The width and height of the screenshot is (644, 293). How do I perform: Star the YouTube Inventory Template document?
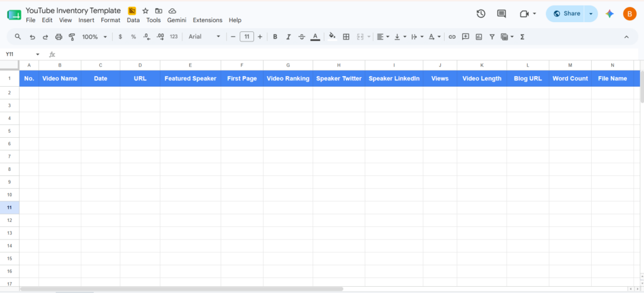(145, 11)
